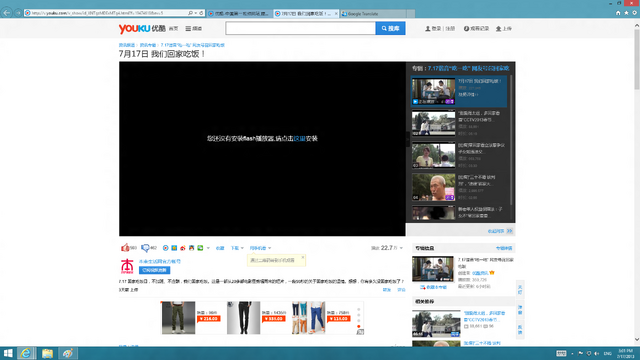Click the collapse handle between player and playlist

tap(407, 139)
